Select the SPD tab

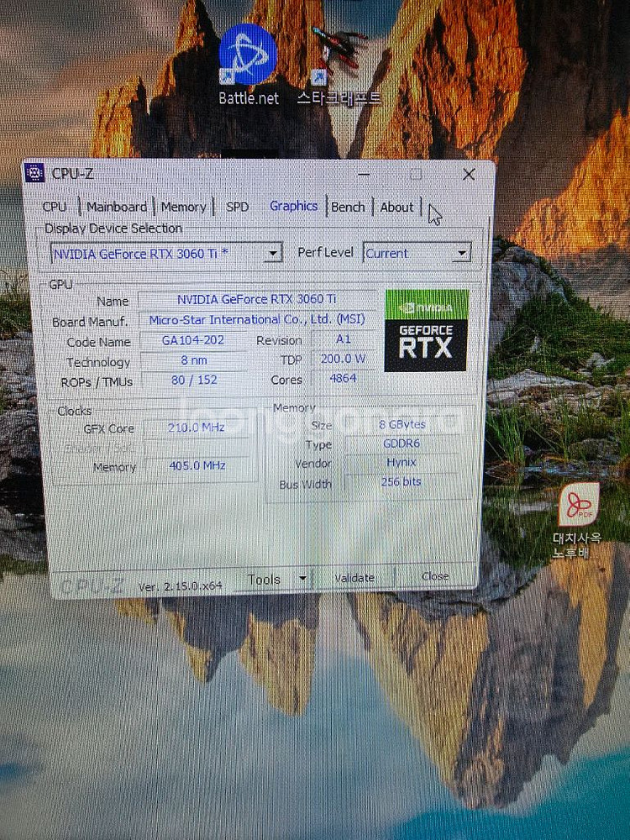pyautogui.click(x=237, y=207)
